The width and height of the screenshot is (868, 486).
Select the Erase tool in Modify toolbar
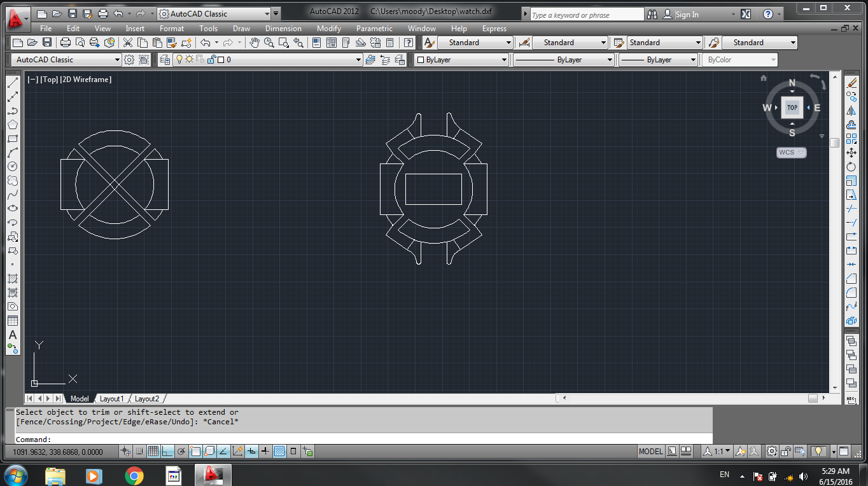[x=851, y=83]
